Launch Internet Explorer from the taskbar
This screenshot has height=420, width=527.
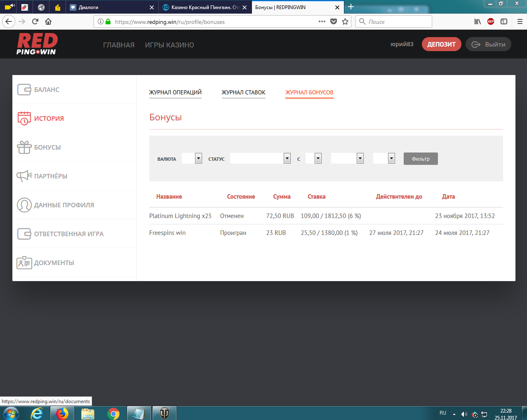click(37, 413)
